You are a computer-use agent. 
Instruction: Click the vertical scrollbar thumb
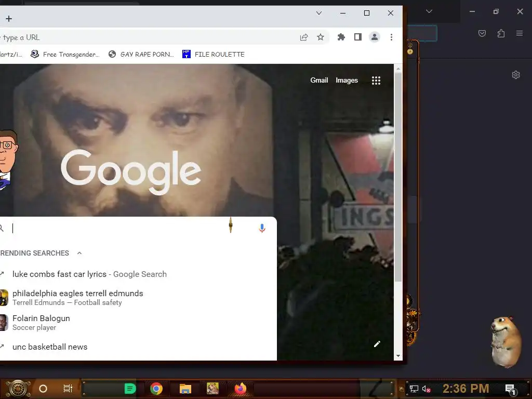(x=398, y=177)
